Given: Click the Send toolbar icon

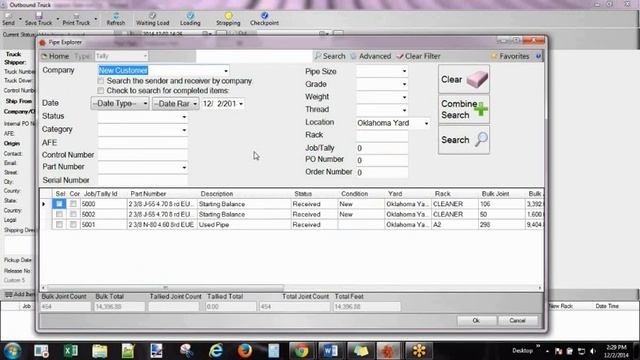Looking at the screenshot, I should [8, 19].
